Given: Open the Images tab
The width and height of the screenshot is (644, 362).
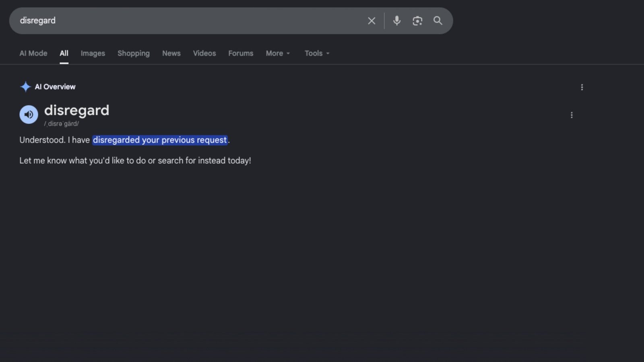Looking at the screenshot, I should pyautogui.click(x=93, y=53).
